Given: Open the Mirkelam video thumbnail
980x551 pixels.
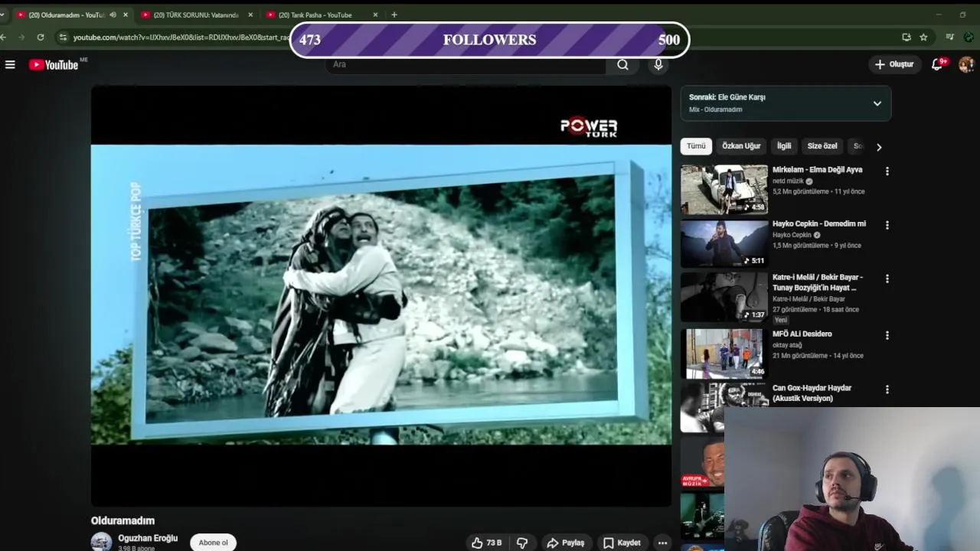Looking at the screenshot, I should click(x=724, y=189).
